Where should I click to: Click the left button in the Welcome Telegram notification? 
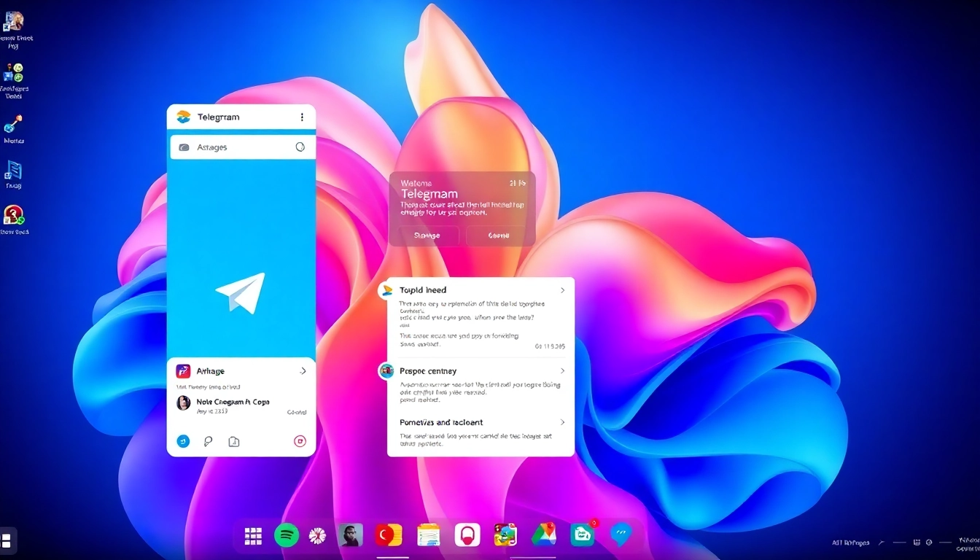pos(427,236)
